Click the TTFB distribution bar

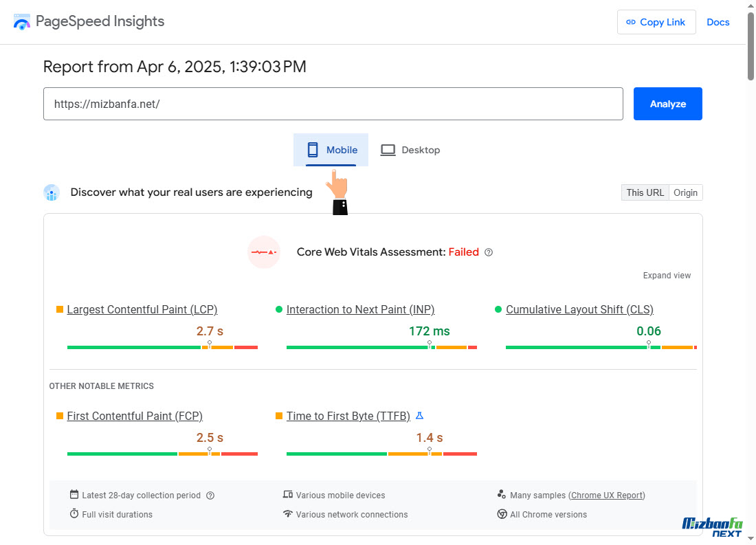click(381, 454)
